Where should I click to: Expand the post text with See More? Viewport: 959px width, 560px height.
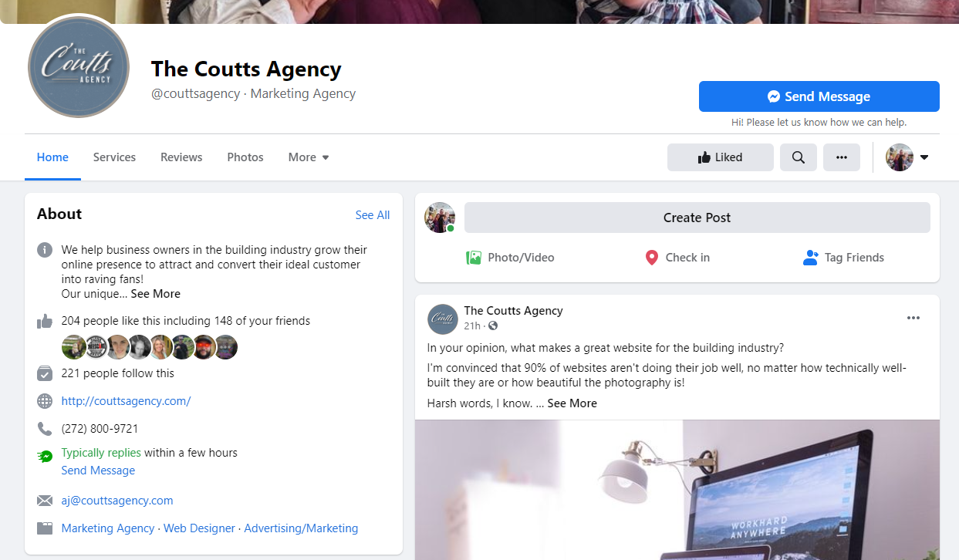coord(572,403)
